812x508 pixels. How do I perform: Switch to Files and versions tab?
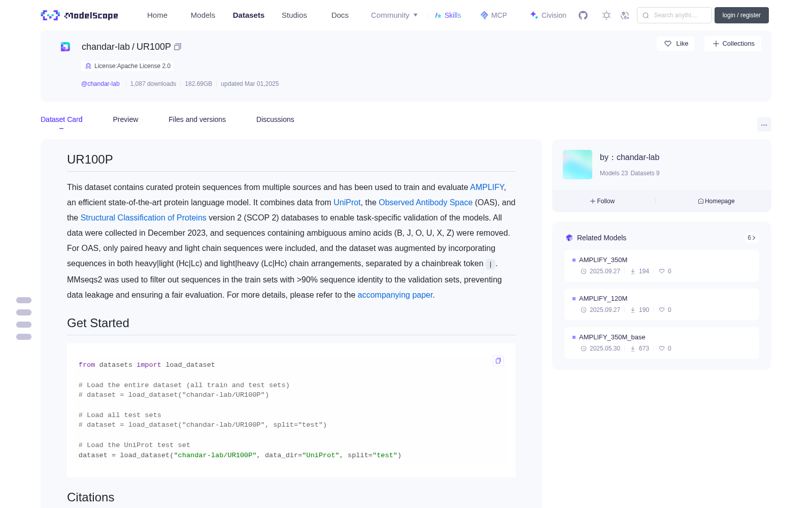click(x=197, y=119)
